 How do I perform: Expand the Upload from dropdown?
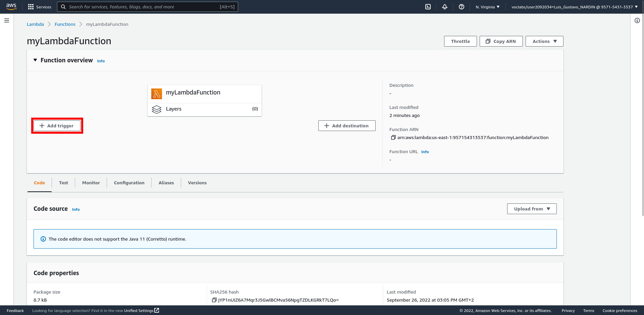pyautogui.click(x=532, y=209)
